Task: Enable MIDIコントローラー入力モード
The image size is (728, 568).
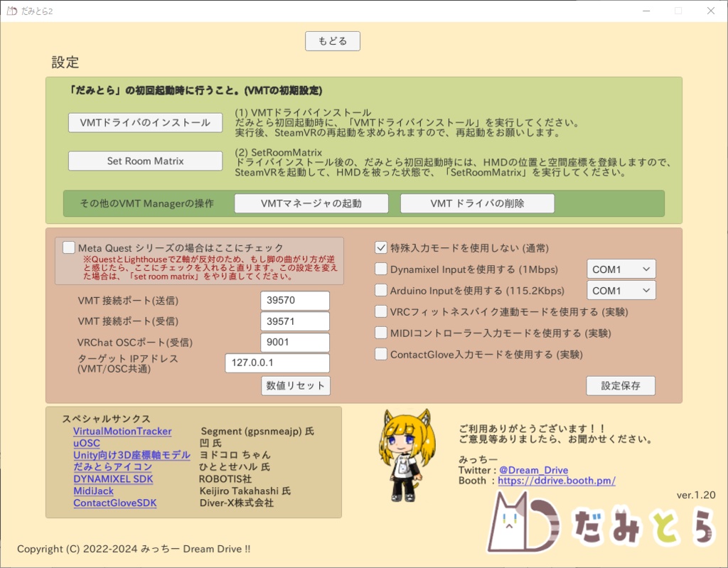Action: [x=380, y=333]
